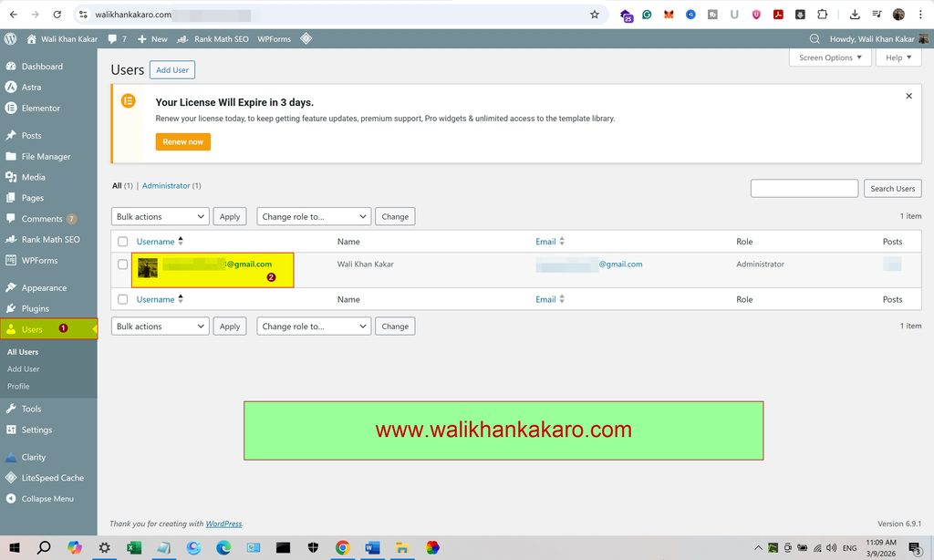934x560 pixels.
Task: Sort by Username using the header column
Action: 160,242
